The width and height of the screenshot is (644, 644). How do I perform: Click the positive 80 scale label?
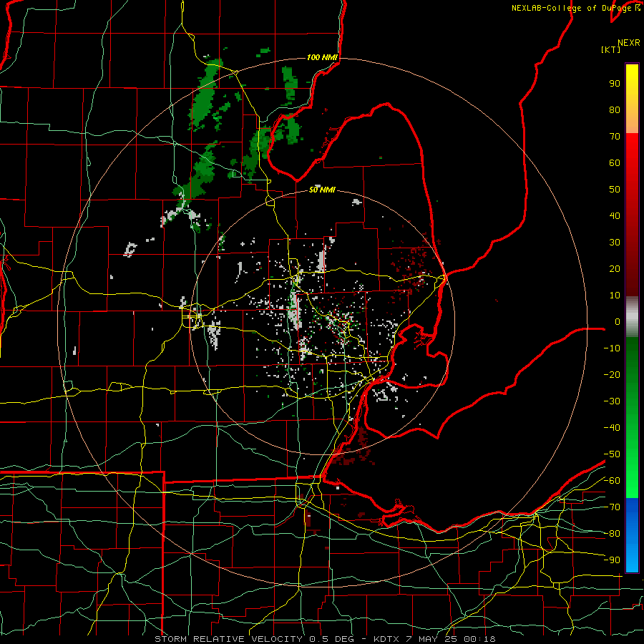615,110
